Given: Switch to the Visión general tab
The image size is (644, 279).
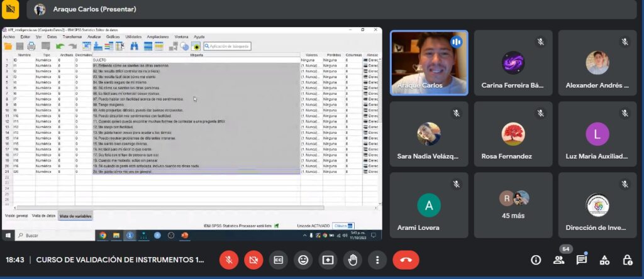Looking at the screenshot, I should click(16, 216).
